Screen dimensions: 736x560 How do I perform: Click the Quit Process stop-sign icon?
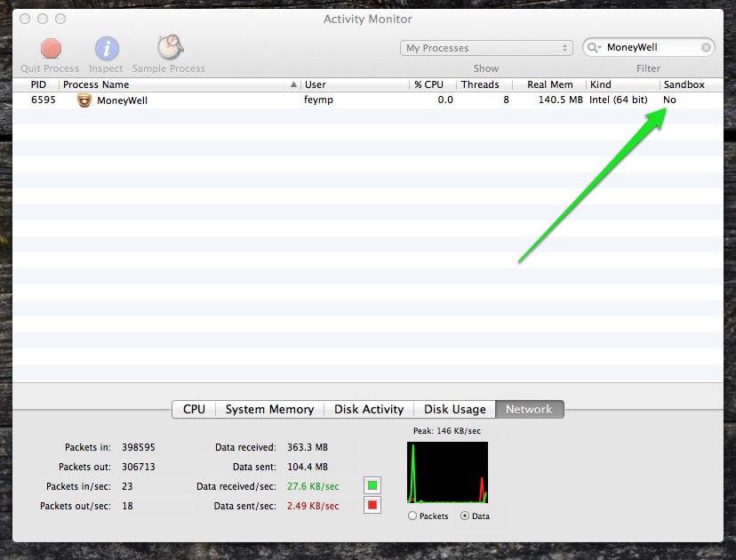coord(51,48)
